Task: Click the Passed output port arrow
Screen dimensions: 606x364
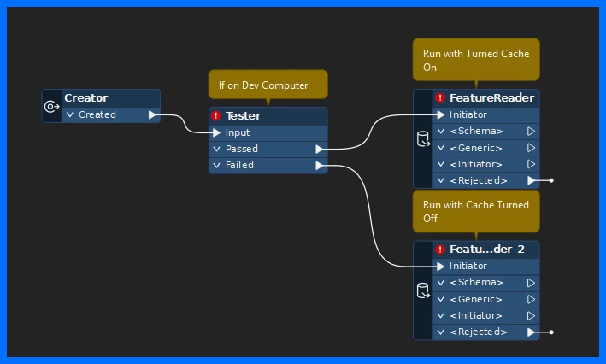Action: 319,149
